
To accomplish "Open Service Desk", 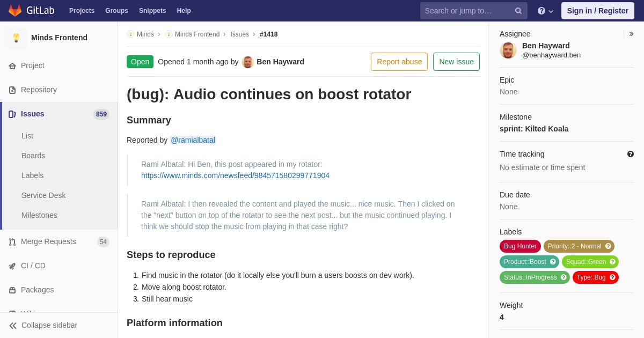I will pyautogui.click(x=43, y=195).
